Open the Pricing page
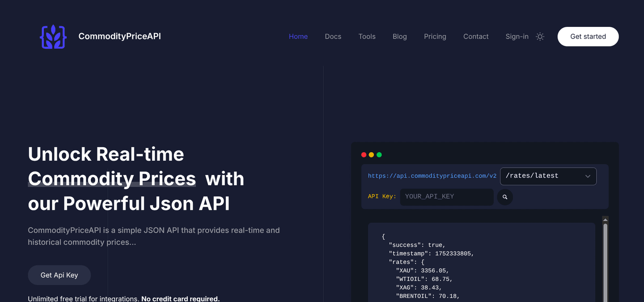 click(435, 37)
